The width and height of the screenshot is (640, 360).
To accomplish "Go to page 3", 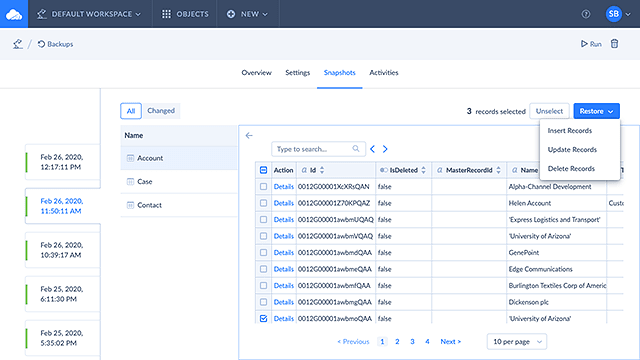I will (x=412, y=342).
